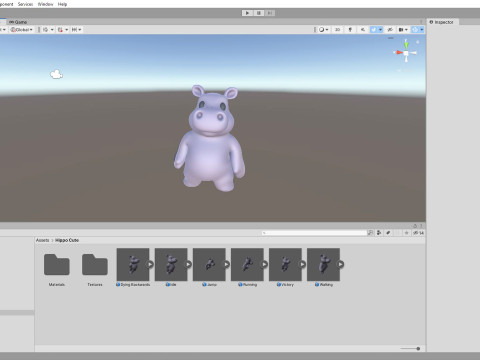This screenshot has height=360, width=480.
Task: Click the Assets breadcrumb
Action: 42,240
